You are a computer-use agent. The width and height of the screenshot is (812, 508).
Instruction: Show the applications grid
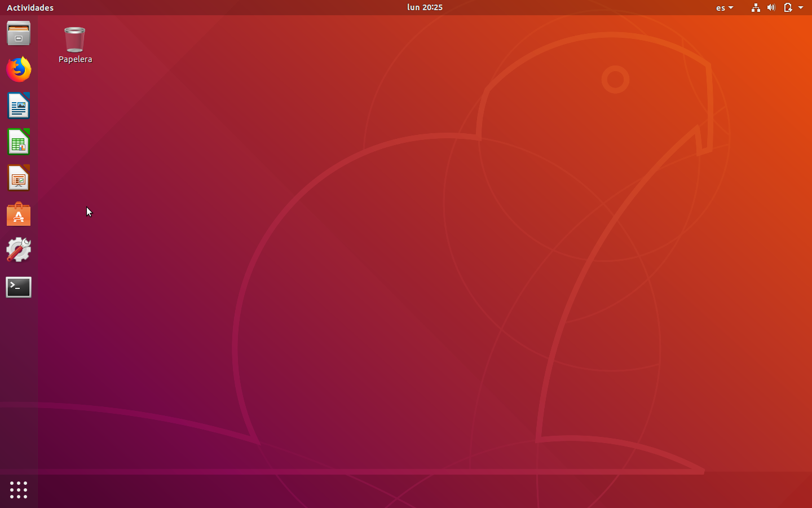(19, 490)
